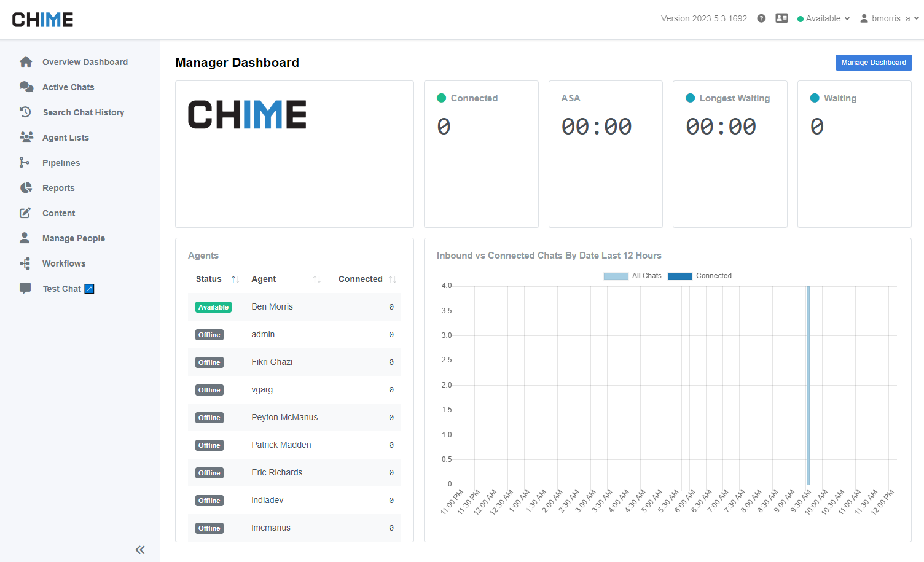This screenshot has width=924, height=562.
Task: Click the Overview Dashboard home icon
Action: 26,62
